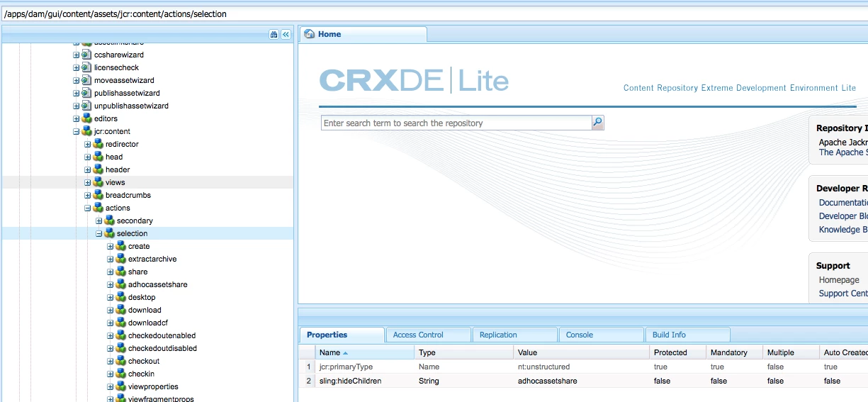Select the downloadcf tree node
Image resolution: width=868 pixels, height=402 pixels.
147,323
